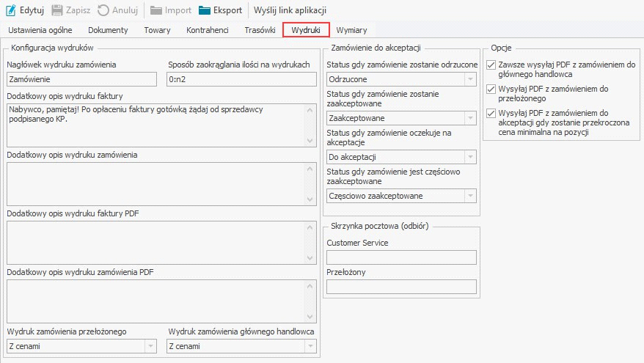Switch to the Dokumenty tab
The width and height of the screenshot is (644, 363).
(108, 30)
